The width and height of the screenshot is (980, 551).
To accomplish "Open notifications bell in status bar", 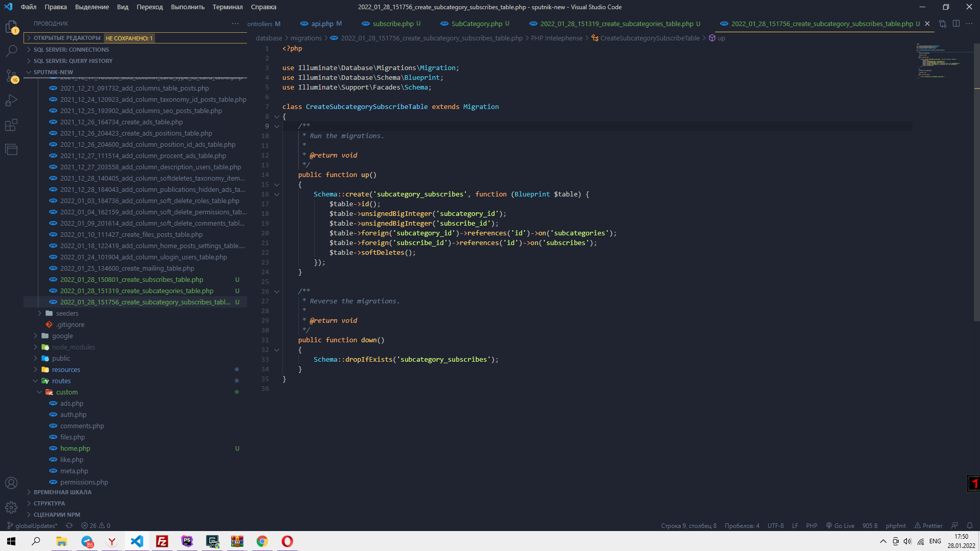I will coord(969,525).
